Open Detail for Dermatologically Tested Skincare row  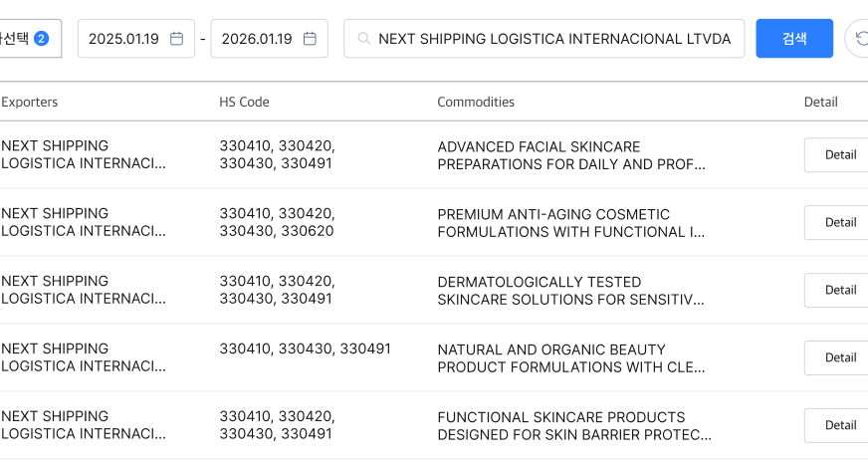(x=839, y=291)
